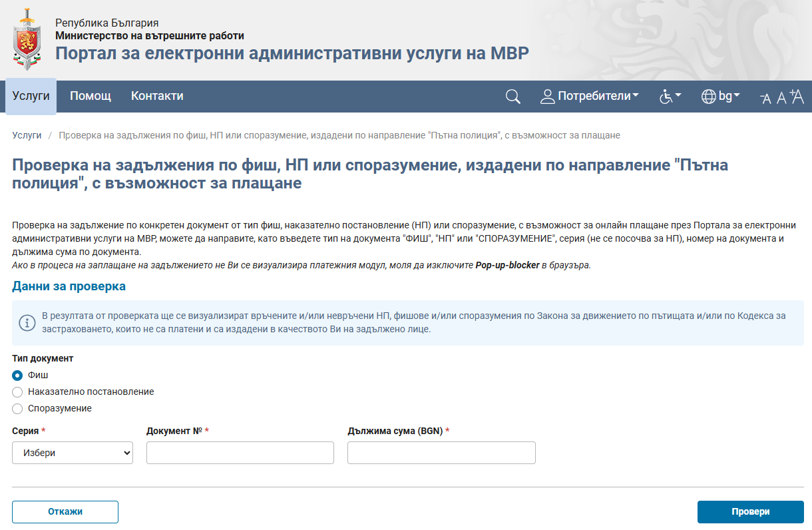Click the info icon in notice box
The image size is (812, 530).
click(x=27, y=323)
